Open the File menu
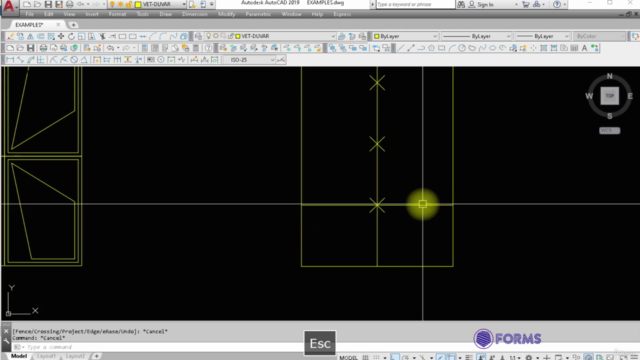The image size is (640, 360). pyautogui.click(x=29, y=14)
